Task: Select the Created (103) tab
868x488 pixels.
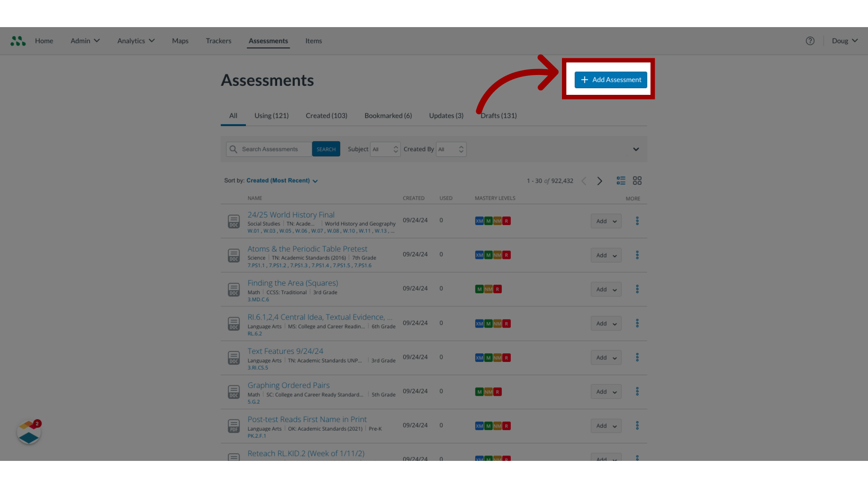Action: pyautogui.click(x=326, y=115)
